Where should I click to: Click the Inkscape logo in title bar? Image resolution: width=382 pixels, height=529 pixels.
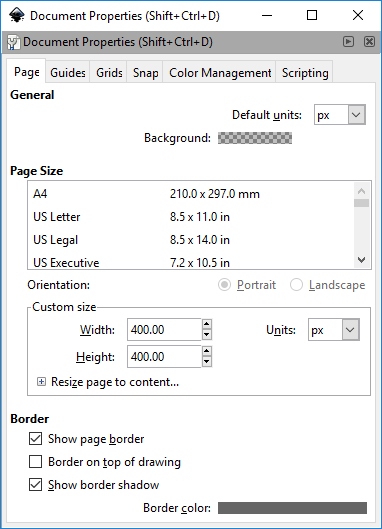pyautogui.click(x=16, y=15)
